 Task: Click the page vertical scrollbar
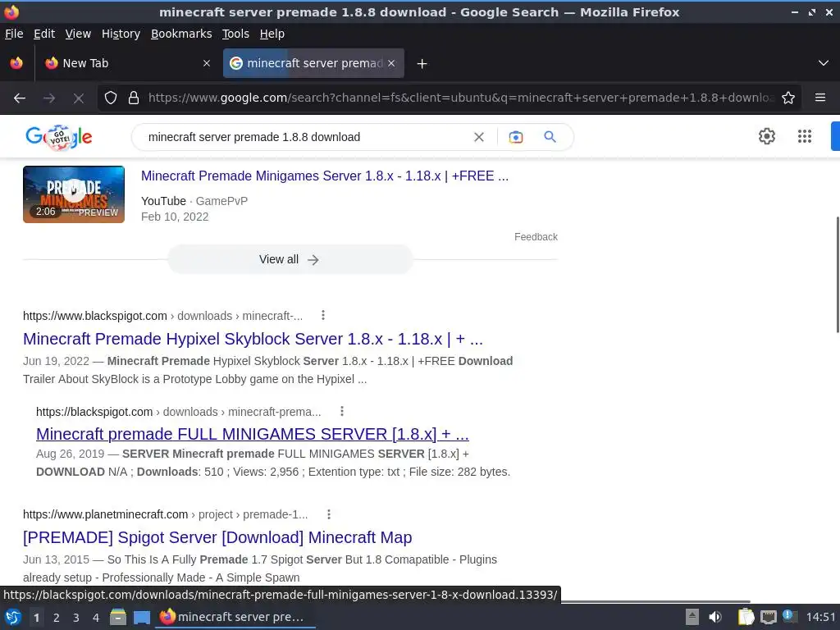838,274
